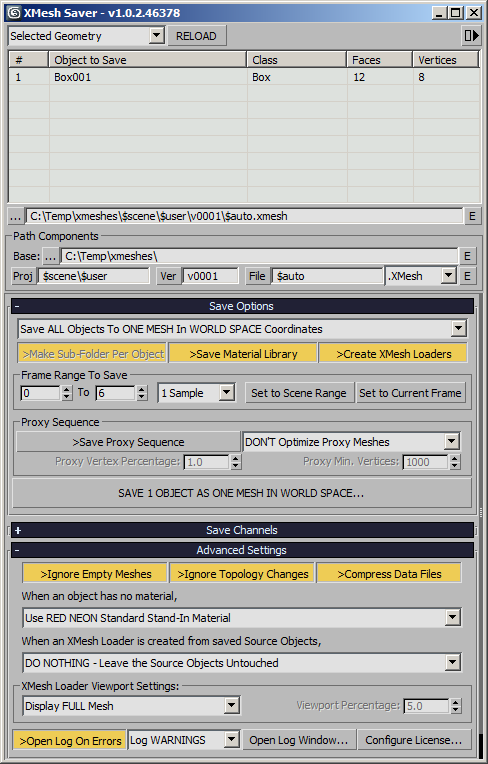
Task: Click Set to Scene Range
Action: tap(299, 393)
